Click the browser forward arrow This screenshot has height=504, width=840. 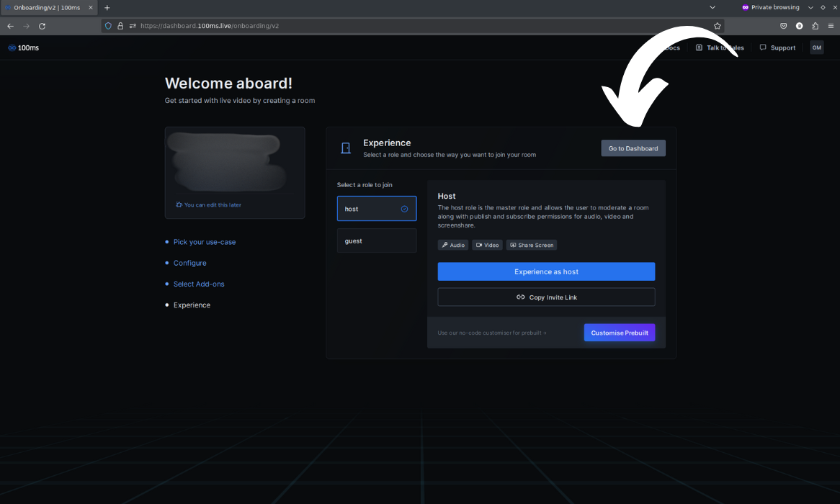(26, 26)
